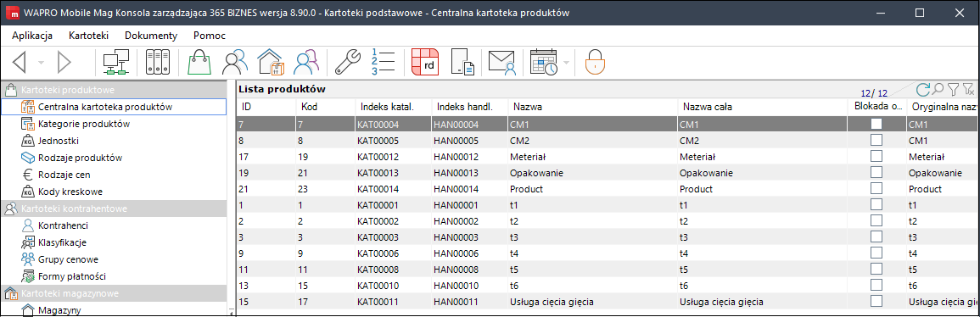Image resolution: width=980 pixels, height=317 pixels.
Task: Toggle Blokada checkbox for Opakowanie row
Action: 876,172
